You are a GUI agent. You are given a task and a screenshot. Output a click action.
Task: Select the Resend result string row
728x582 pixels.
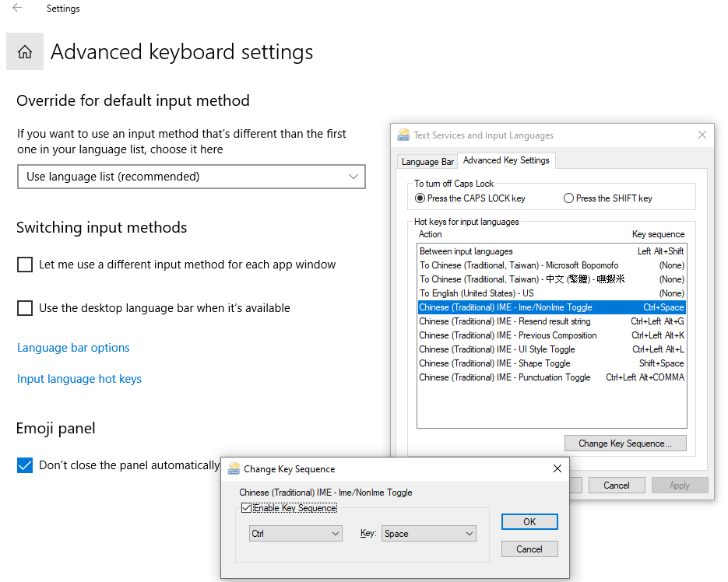[551, 321]
